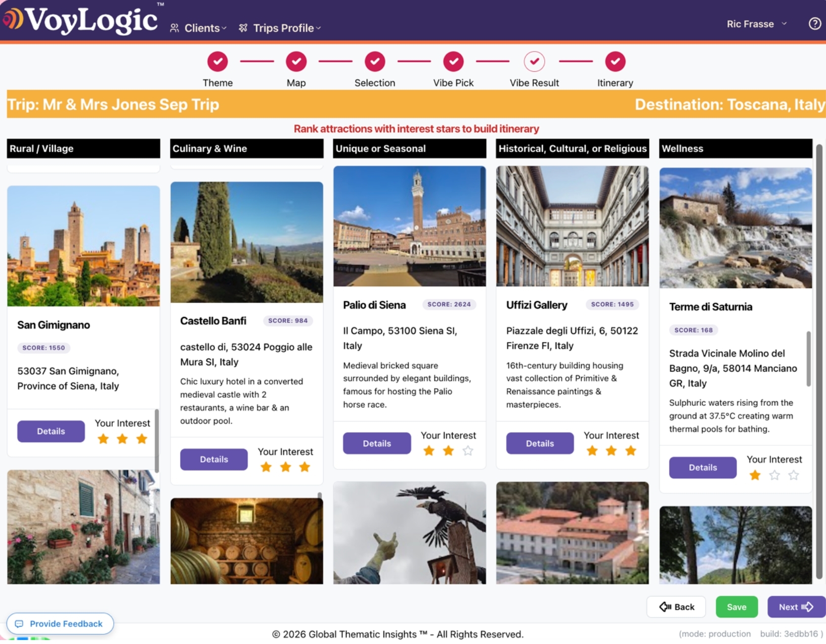
Task: Open the help question mark icon
Action: click(814, 24)
